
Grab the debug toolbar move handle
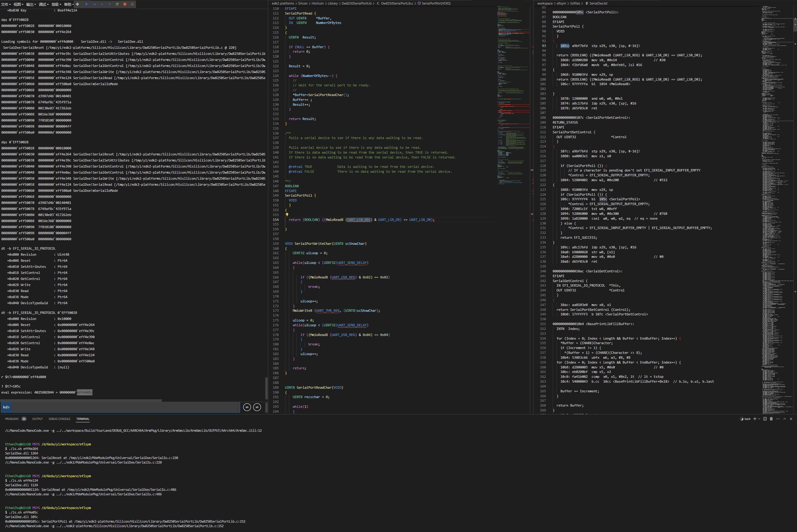coord(77,5)
